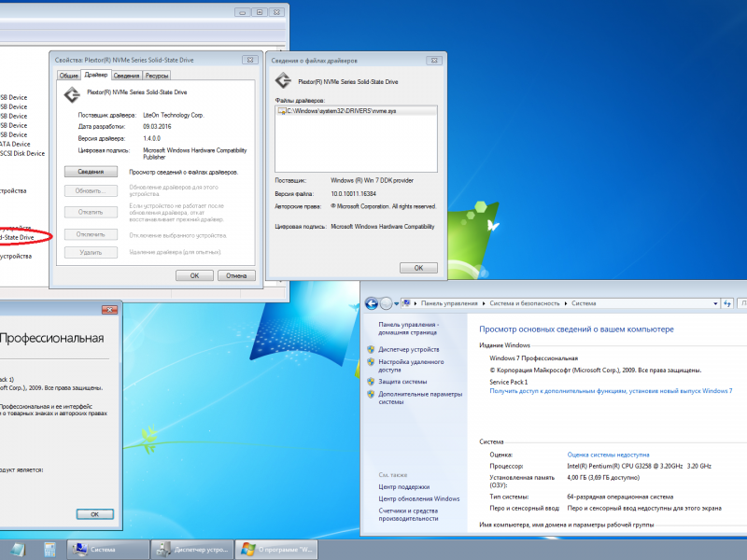Viewport: 747px width, 560px height.
Task: Click OK in the About Windows dialog
Action: click(x=95, y=514)
